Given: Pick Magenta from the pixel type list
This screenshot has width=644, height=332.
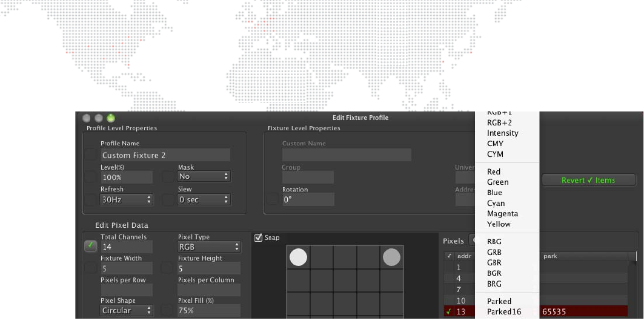Looking at the screenshot, I should (502, 213).
